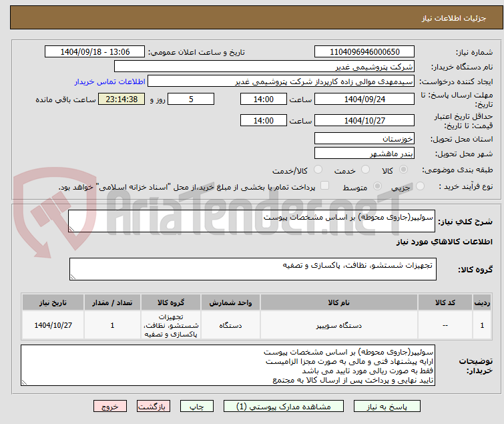Select the 'جزیی' purchase type radio
This screenshot has width=504, height=424.
[420, 186]
